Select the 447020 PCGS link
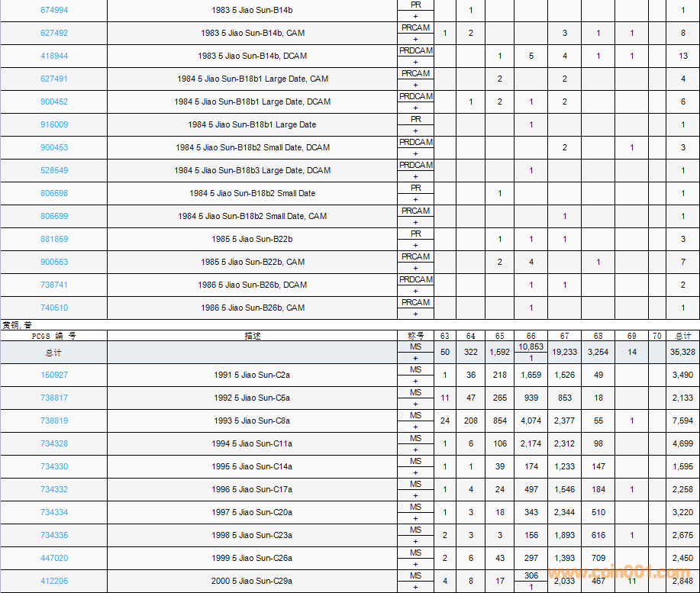This screenshot has width=700, height=593. pos(54,558)
